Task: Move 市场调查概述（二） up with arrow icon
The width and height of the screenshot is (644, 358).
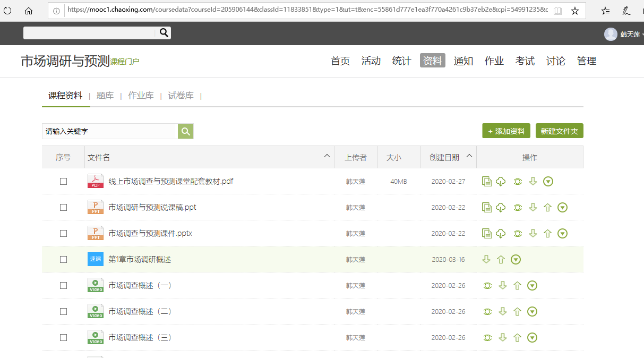Action: [x=517, y=312]
